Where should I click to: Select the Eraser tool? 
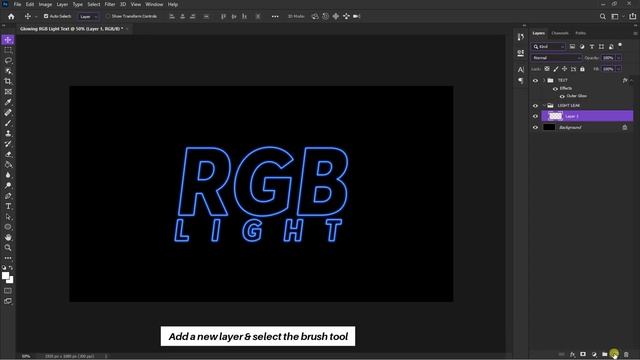pyautogui.click(x=8, y=154)
